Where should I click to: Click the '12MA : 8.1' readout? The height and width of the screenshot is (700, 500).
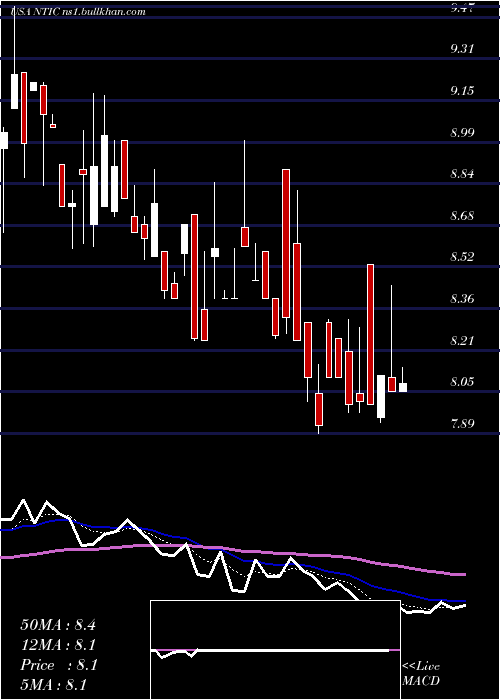click(x=58, y=645)
